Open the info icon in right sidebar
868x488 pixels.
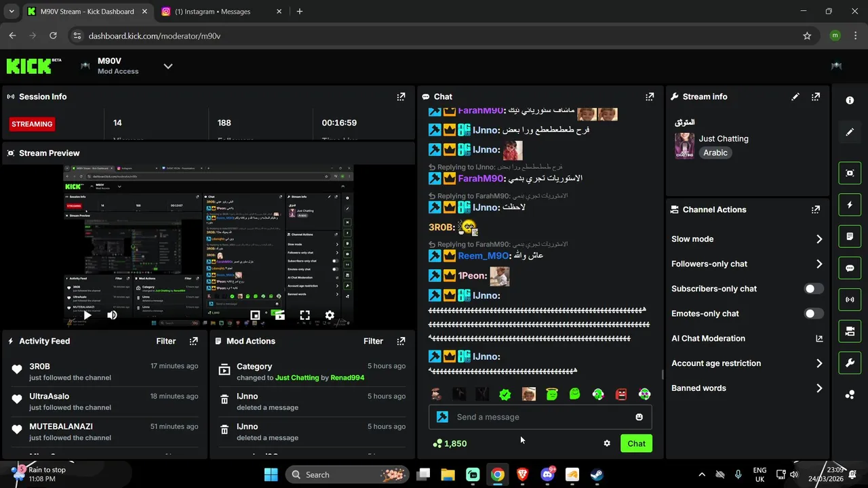pyautogui.click(x=850, y=100)
